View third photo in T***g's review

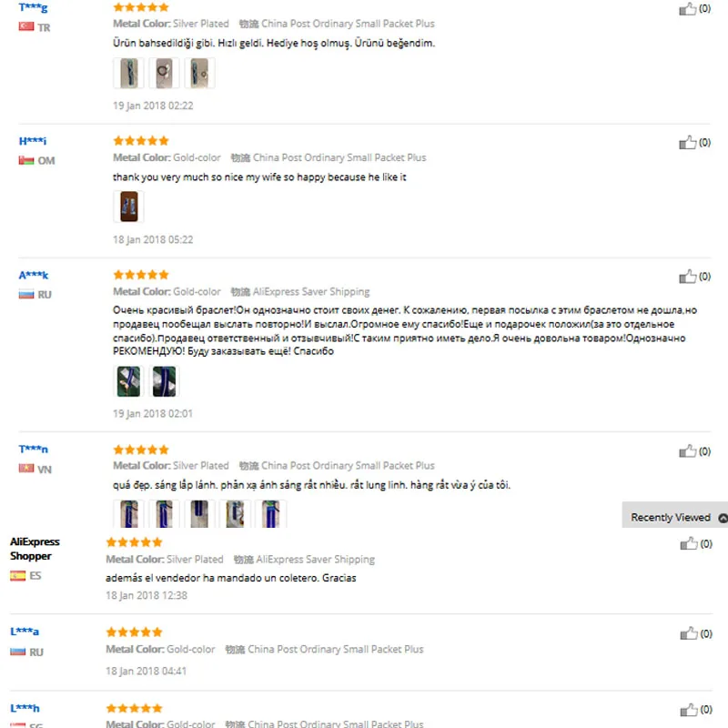coord(199,73)
